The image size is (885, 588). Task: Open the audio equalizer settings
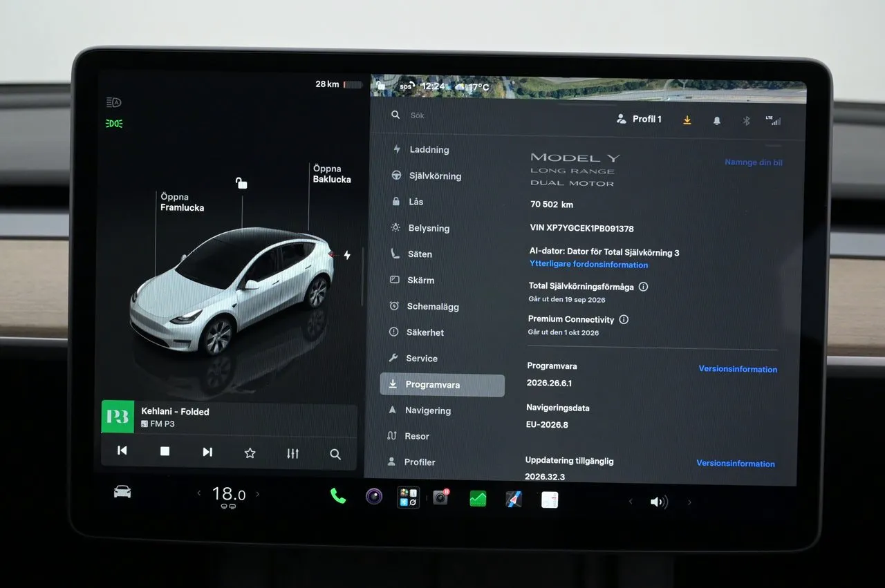pos(293,454)
